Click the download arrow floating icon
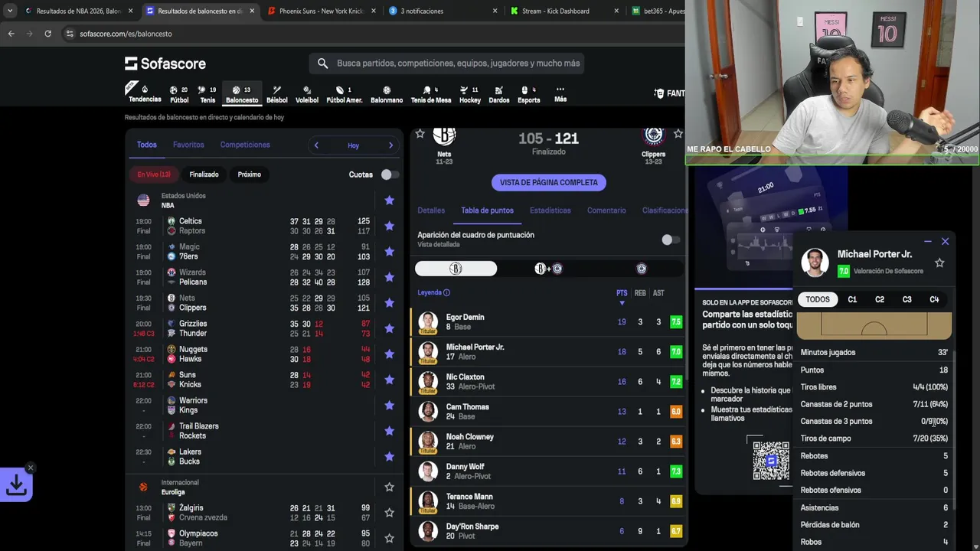 tap(16, 485)
